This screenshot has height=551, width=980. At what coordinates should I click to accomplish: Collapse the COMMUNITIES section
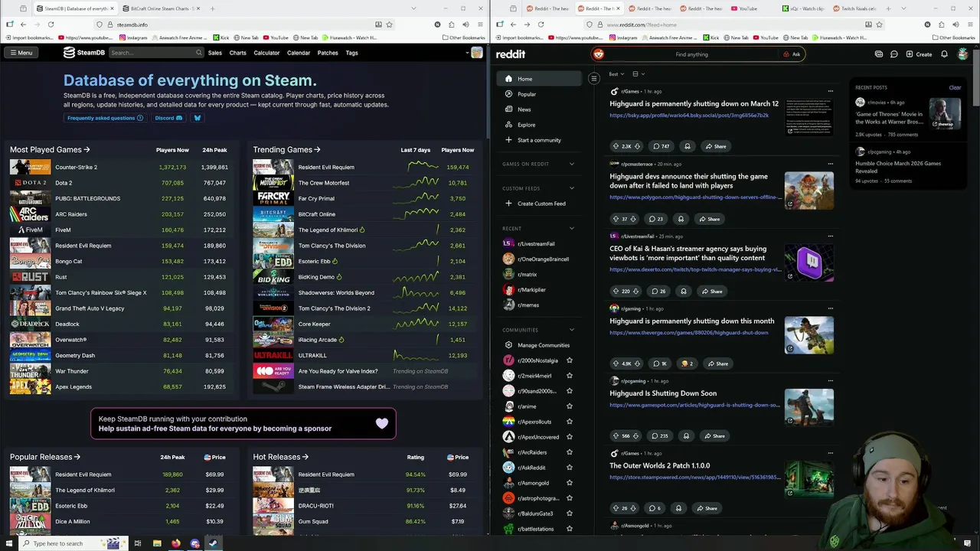[571, 330]
